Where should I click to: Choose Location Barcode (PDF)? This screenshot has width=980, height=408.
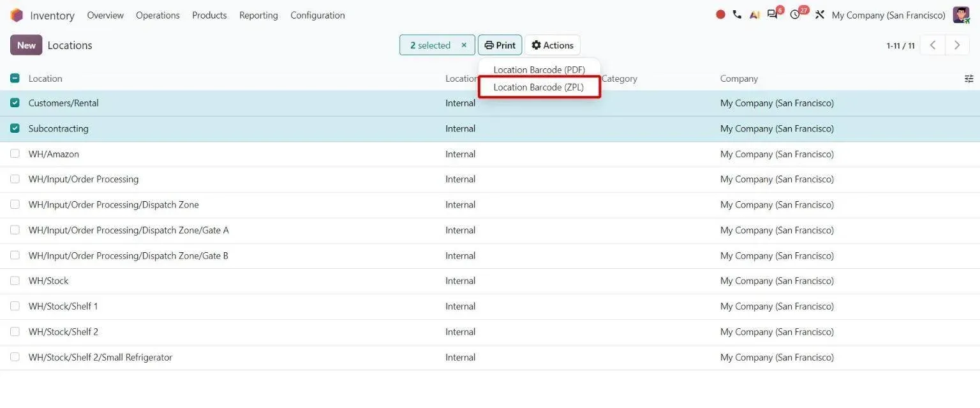coord(539,70)
